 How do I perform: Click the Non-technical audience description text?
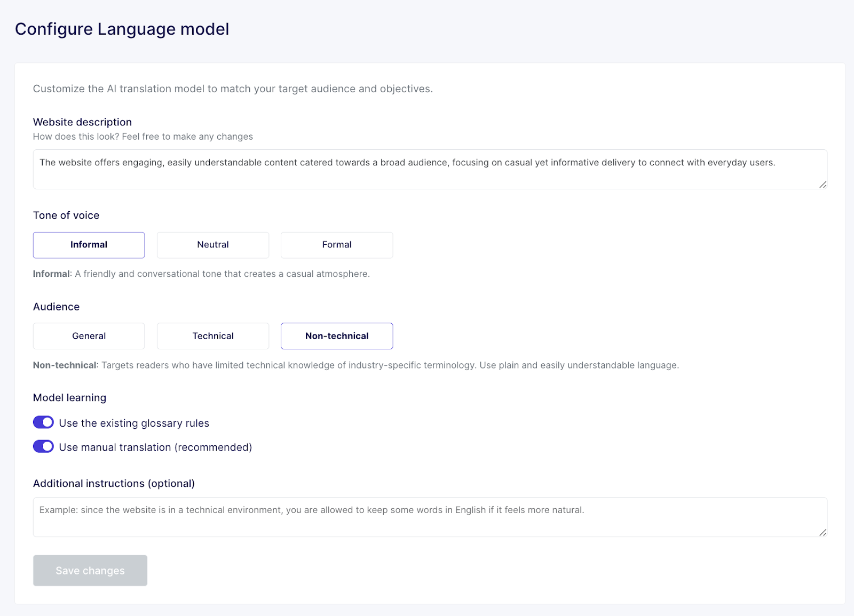pos(356,365)
